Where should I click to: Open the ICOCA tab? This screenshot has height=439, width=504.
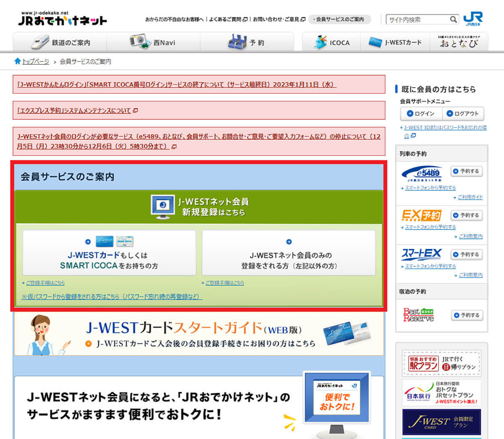[331, 42]
